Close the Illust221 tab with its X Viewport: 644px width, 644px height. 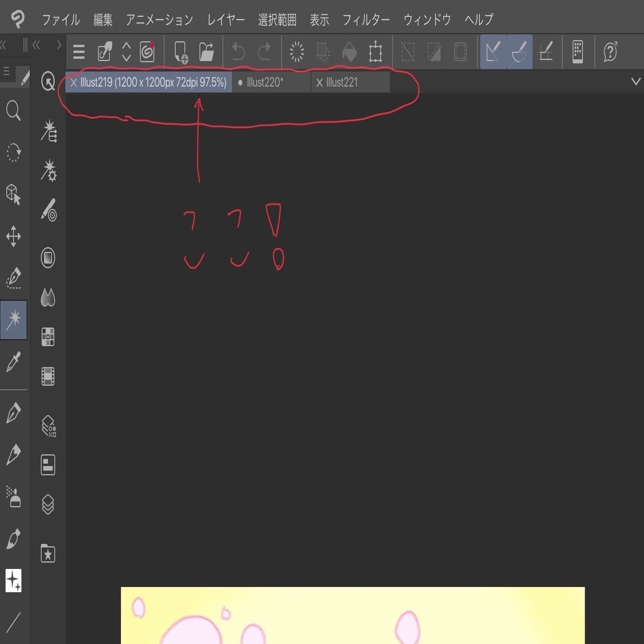(319, 83)
